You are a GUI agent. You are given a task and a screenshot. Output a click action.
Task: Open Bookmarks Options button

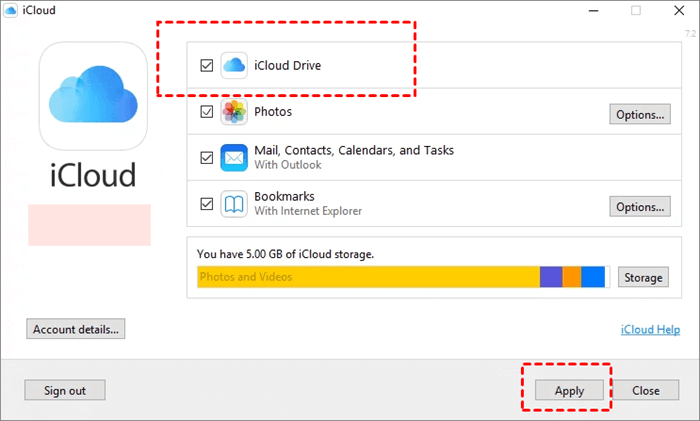pyautogui.click(x=639, y=207)
